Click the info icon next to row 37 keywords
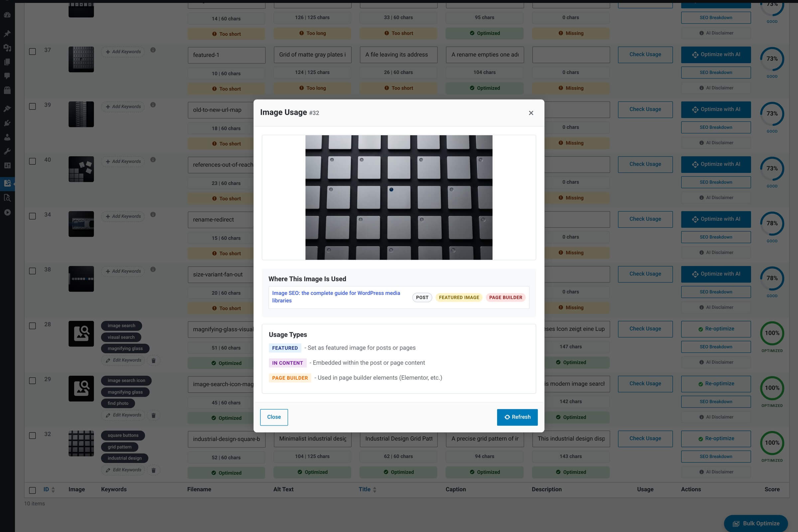This screenshot has height=532, width=798. click(x=153, y=50)
